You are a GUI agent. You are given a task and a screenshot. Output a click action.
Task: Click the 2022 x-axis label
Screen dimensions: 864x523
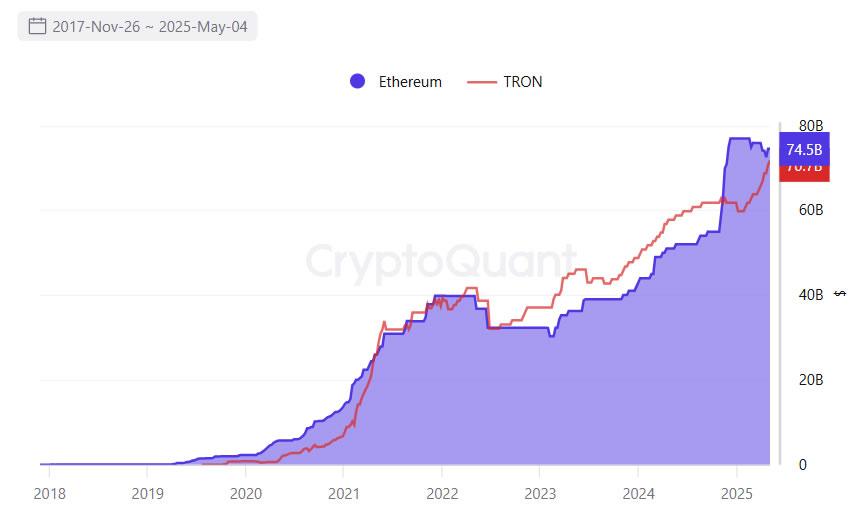441,493
